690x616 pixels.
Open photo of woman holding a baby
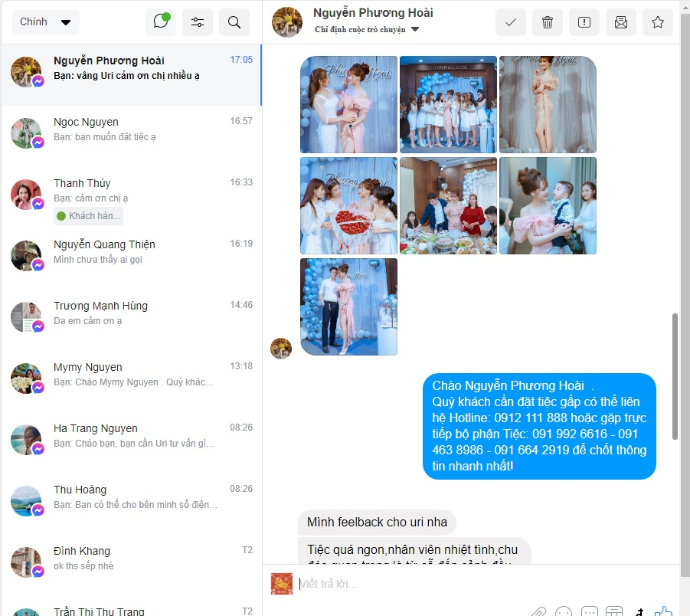(x=548, y=205)
